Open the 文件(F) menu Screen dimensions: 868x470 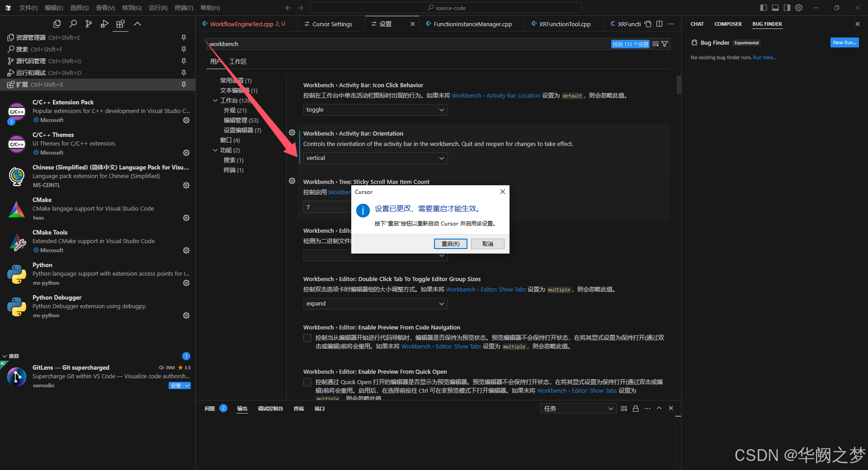point(28,8)
